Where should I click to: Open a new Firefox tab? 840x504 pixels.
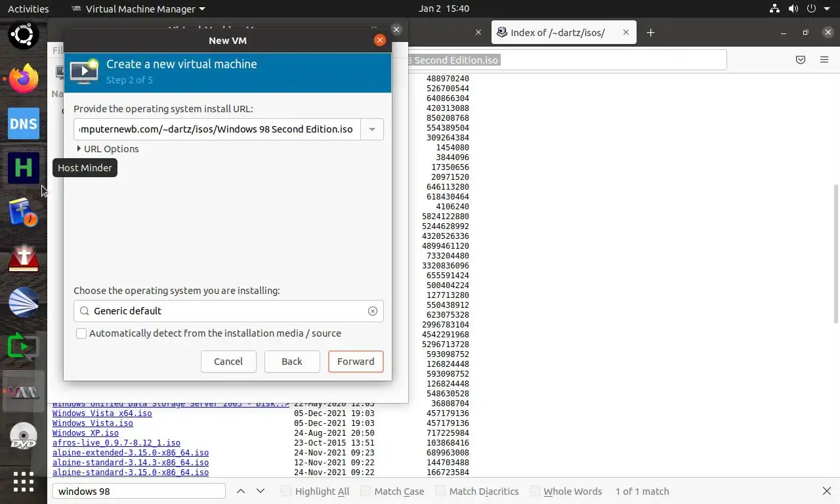coord(650,32)
